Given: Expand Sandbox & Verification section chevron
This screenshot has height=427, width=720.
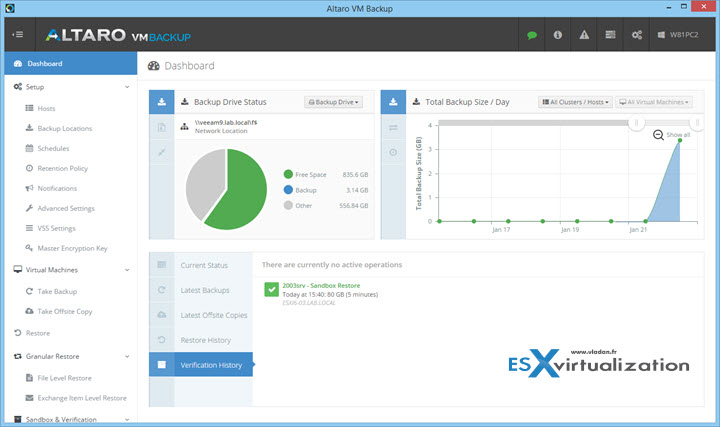Looking at the screenshot, I should (x=127, y=420).
